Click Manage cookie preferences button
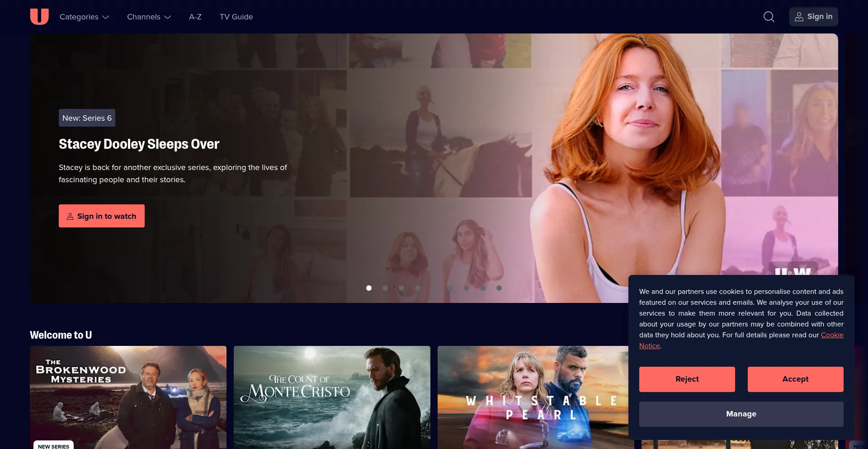Screen dimensions: 868x449 pos(741,414)
